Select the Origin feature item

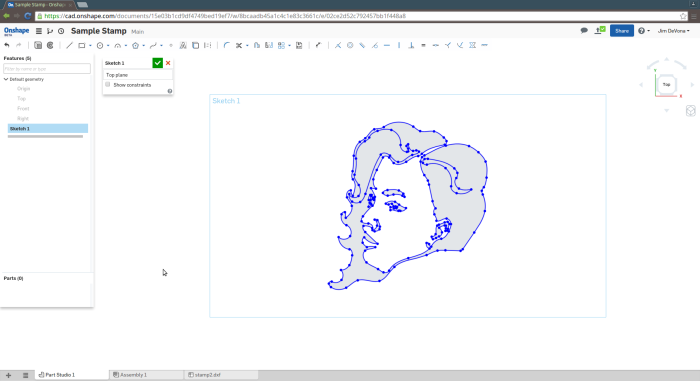[x=24, y=88]
